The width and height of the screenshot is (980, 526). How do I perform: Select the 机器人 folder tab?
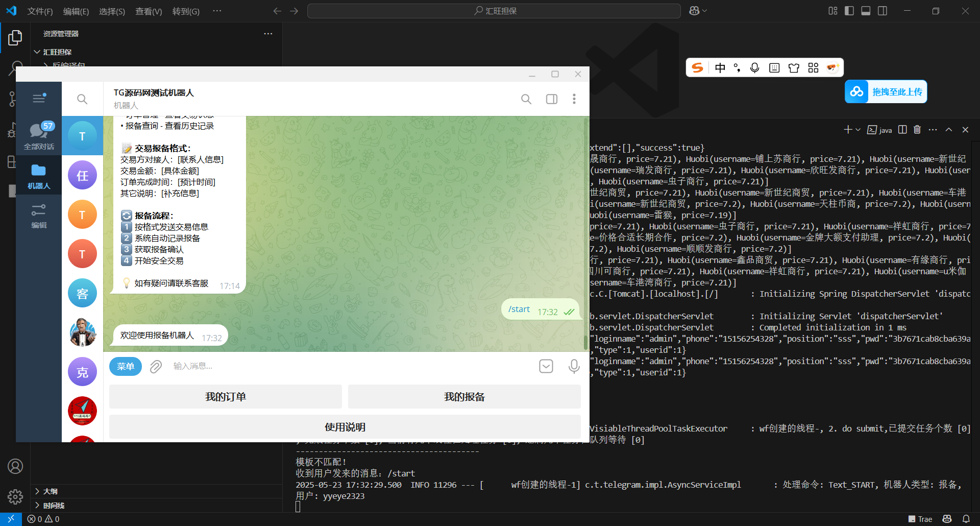(x=39, y=175)
